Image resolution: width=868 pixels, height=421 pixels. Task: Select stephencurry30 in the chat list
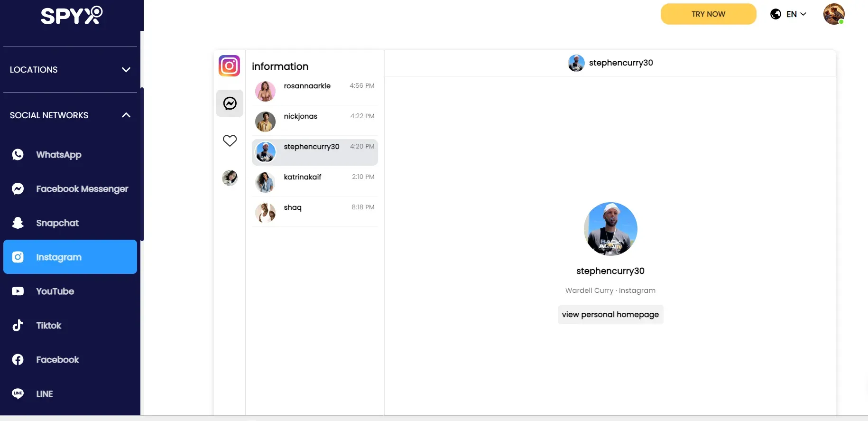pos(315,152)
